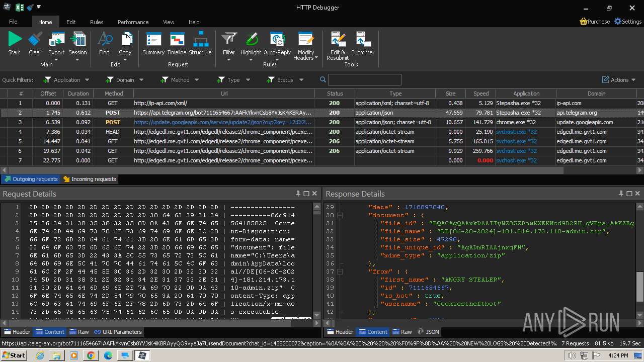Viewport: 644px width, 362px height.
Task: Open the Edit & Resubmit tool
Action: click(x=338, y=46)
